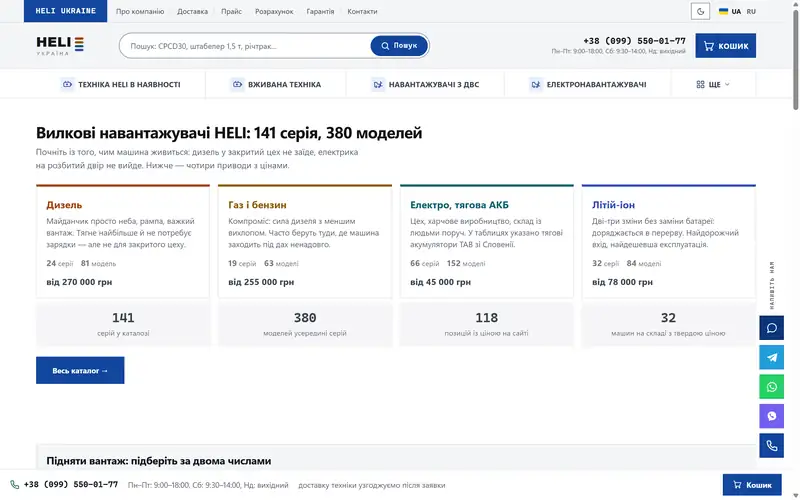800x500 pixels.
Task: Open the Гарантія menu item
Action: tap(320, 11)
